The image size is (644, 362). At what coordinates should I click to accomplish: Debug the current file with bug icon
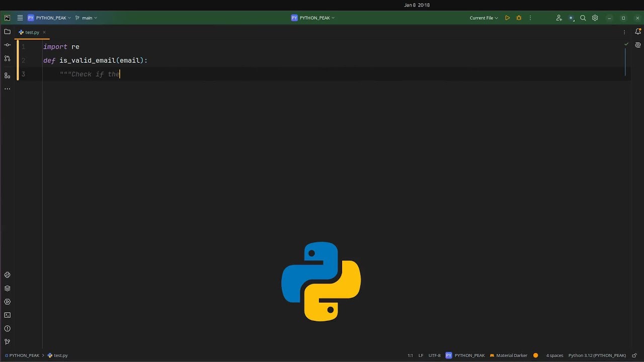point(519,18)
